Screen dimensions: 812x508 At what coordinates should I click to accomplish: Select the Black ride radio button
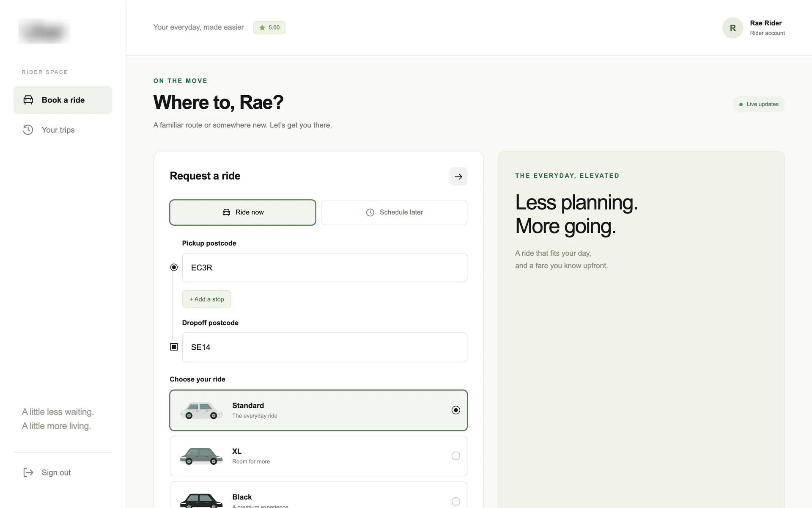[x=455, y=501]
